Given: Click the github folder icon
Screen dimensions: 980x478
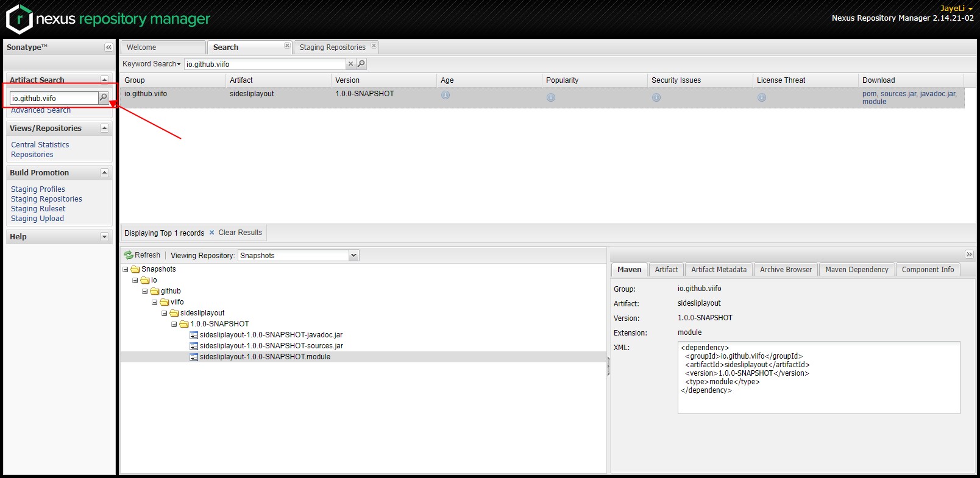Looking at the screenshot, I should 155,291.
